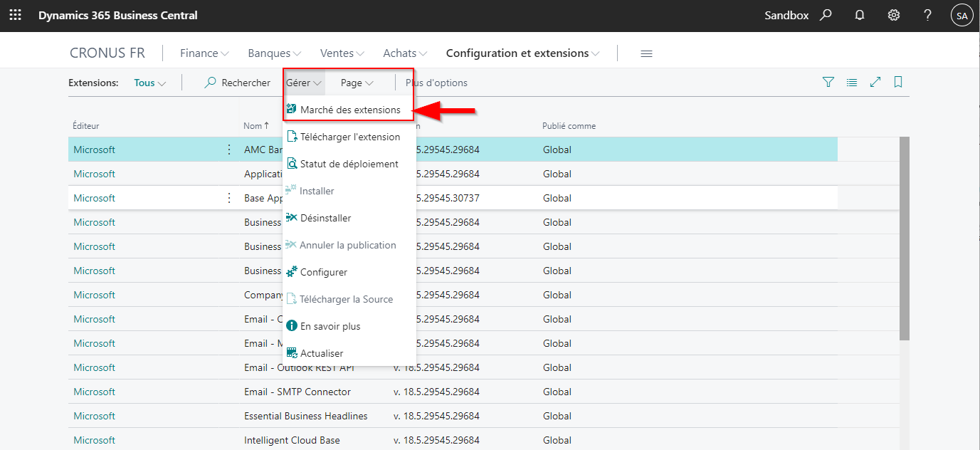980x450 pixels.
Task: Open the SA user account avatar
Action: [x=961, y=15]
